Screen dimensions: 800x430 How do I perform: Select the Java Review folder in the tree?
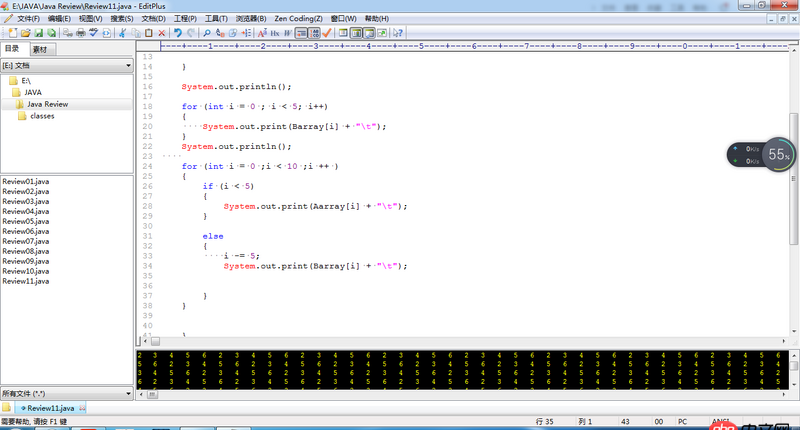[47, 104]
